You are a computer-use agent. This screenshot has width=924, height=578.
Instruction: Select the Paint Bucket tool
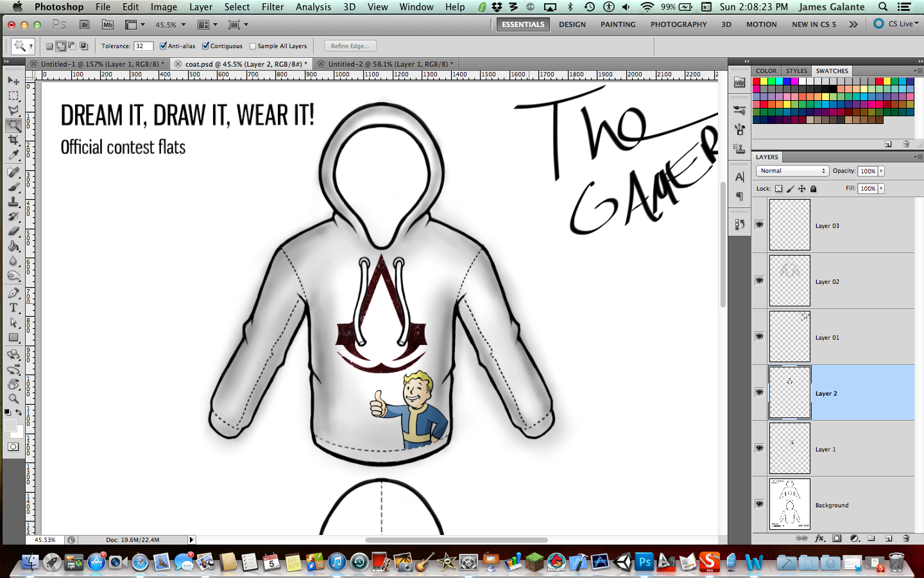(x=13, y=246)
